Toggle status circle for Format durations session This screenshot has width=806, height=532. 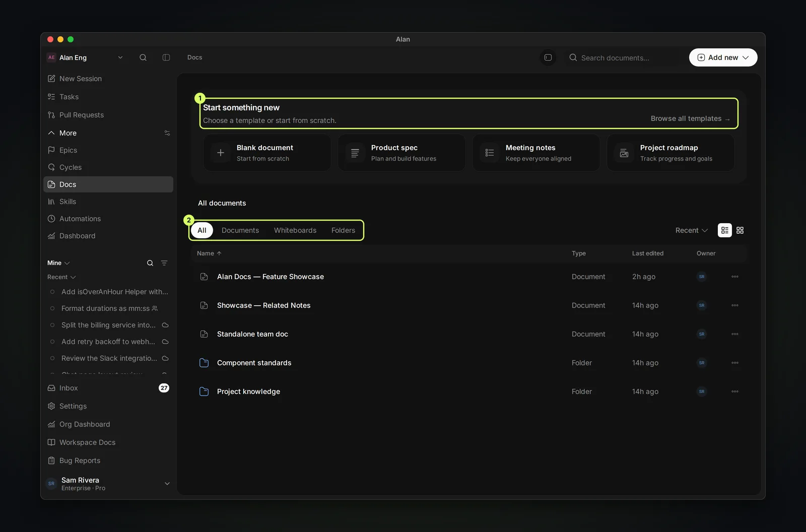click(x=52, y=308)
